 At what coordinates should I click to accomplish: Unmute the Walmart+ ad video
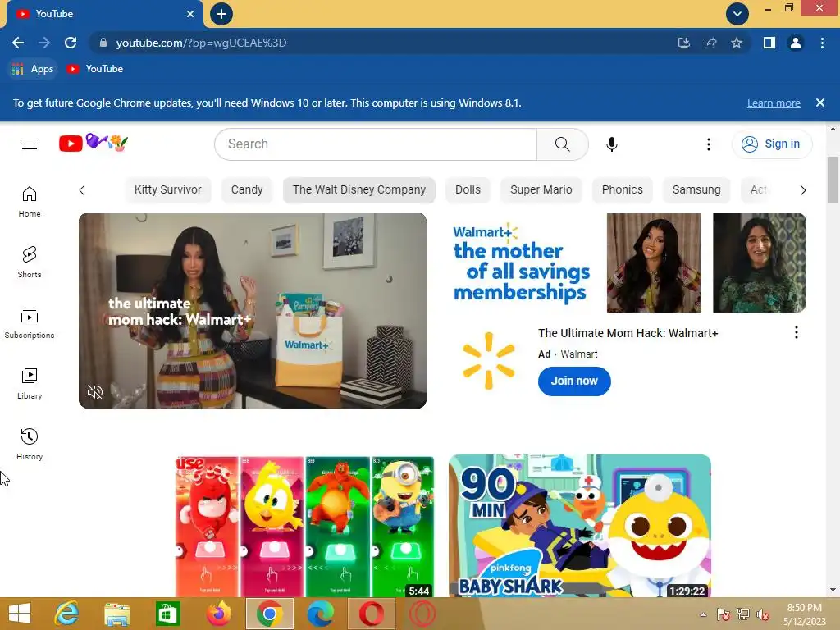pyautogui.click(x=95, y=392)
